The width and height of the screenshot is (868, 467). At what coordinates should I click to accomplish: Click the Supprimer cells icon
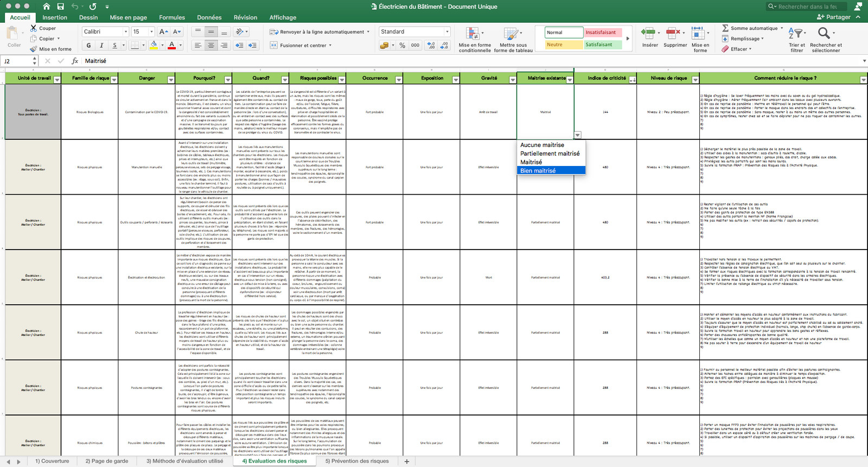pyautogui.click(x=673, y=33)
